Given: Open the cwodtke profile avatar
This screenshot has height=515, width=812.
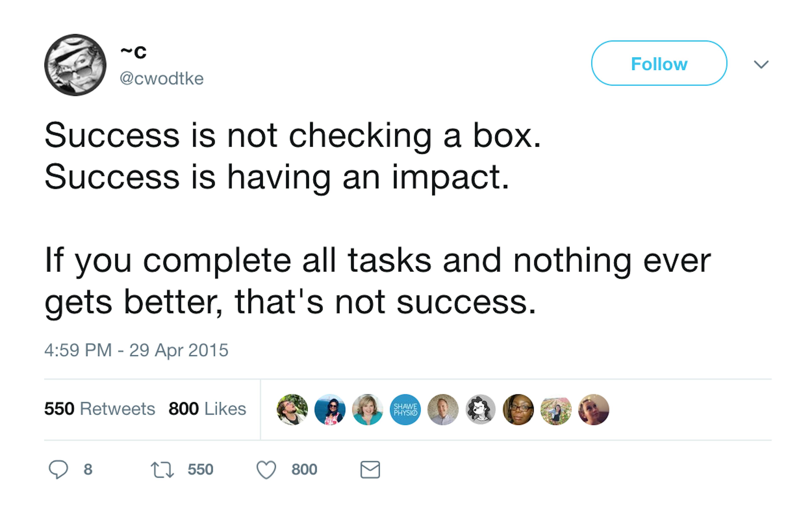Looking at the screenshot, I should click(x=75, y=65).
